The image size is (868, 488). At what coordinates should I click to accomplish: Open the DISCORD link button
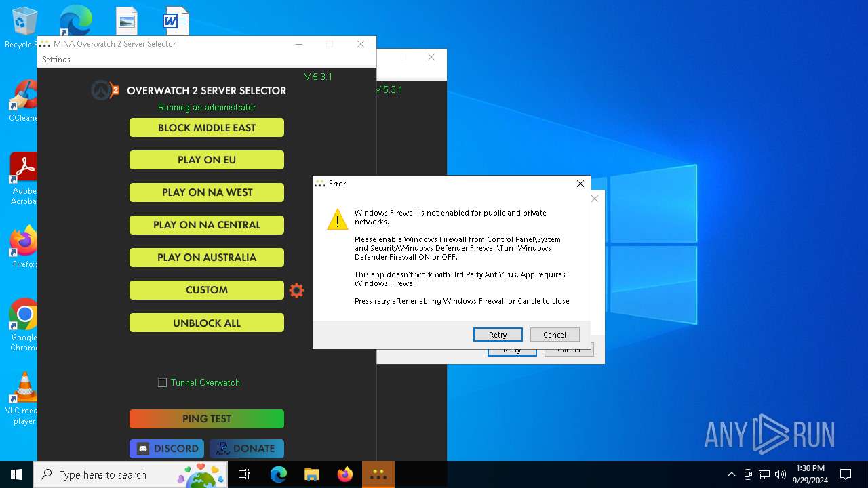coord(167,449)
